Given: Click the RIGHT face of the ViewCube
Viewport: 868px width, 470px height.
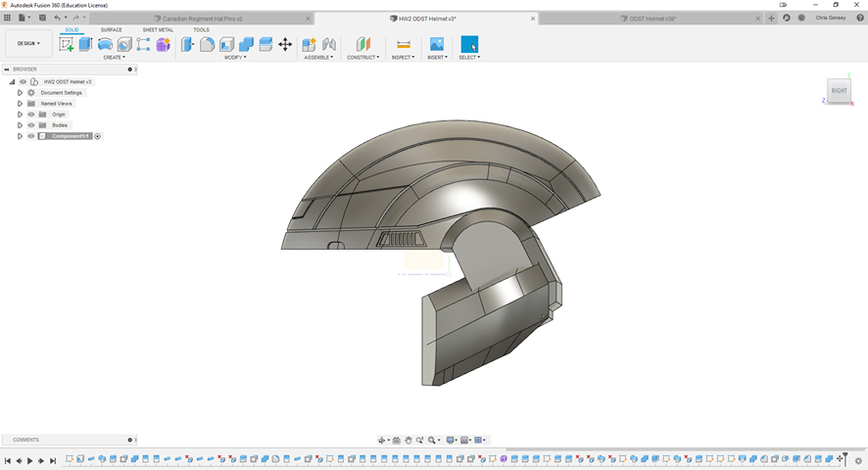Looking at the screenshot, I should coord(840,91).
